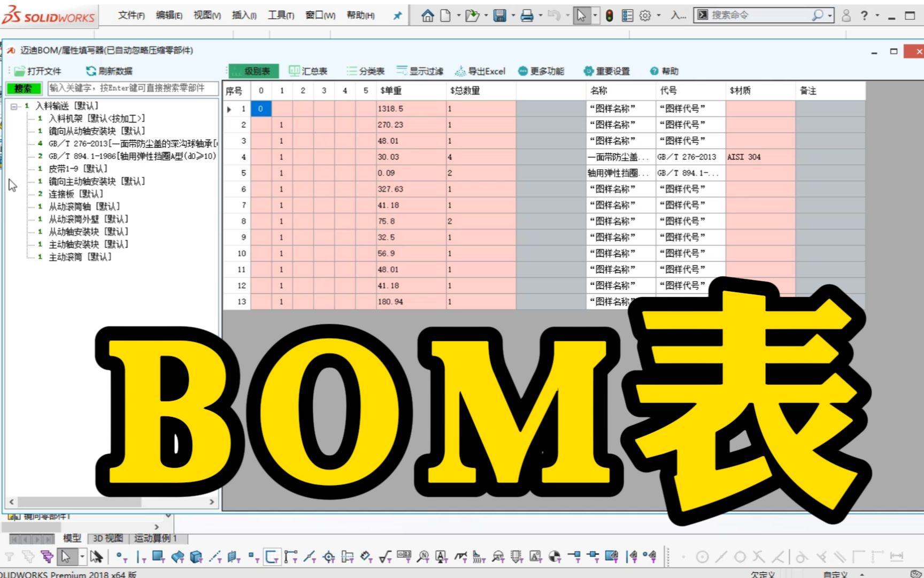Click the Select arrow tool in the top toolbar

coord(581,16)
